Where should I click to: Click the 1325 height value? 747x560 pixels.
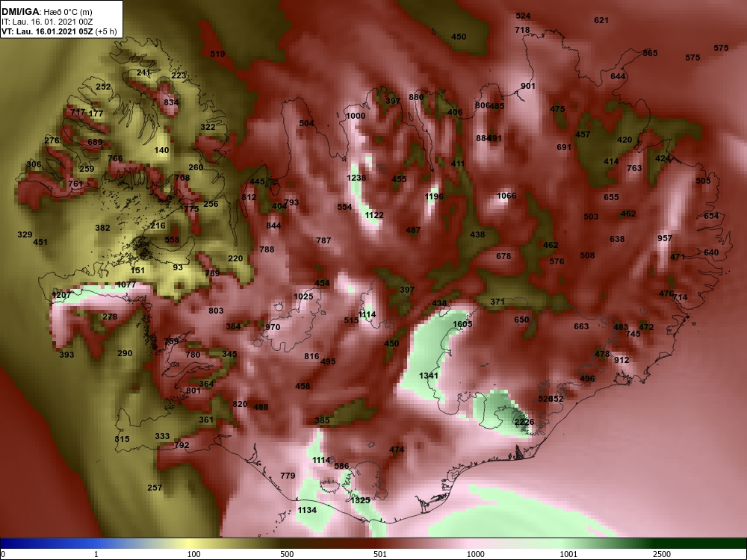(x=360, y=500)
